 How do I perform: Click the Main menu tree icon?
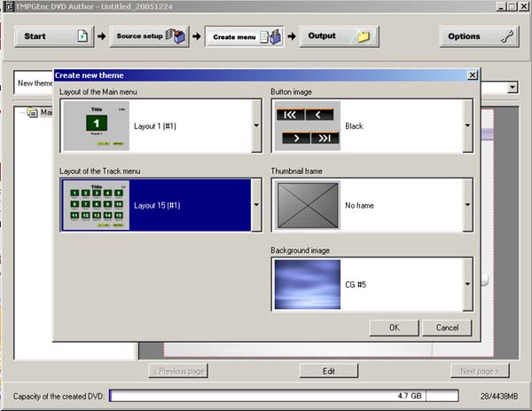(x=33, y=113)
